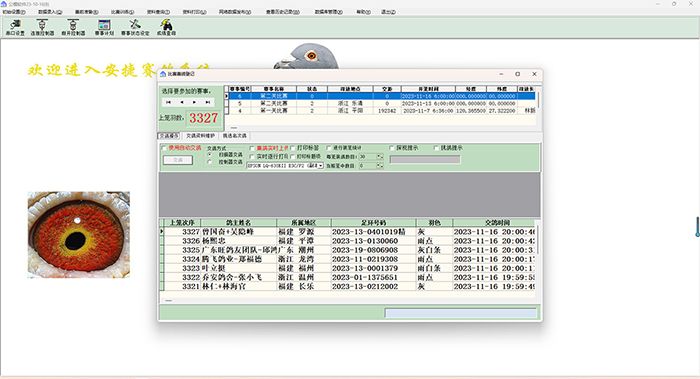Click ring number 2023-13-0130060 cell
This screenshot has height=379, width=700.
[373, 241]
